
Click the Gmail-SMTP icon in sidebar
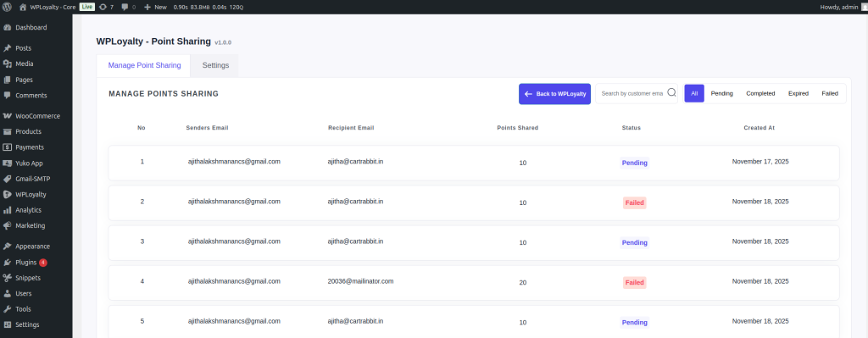click(x=7, y=179)
